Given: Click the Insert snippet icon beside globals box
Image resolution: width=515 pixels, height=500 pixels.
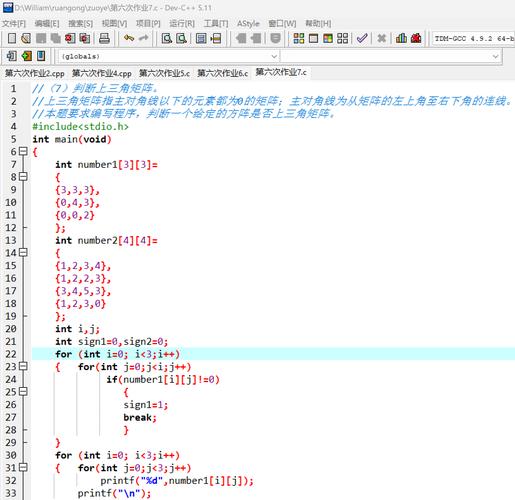Looking at the screenshot, I should (x=12, y=56).
